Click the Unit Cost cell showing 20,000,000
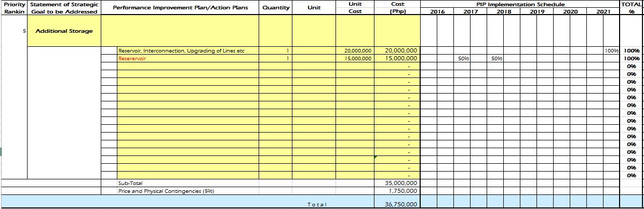Viewport: 644px width, 209px height. pos(355,50)
